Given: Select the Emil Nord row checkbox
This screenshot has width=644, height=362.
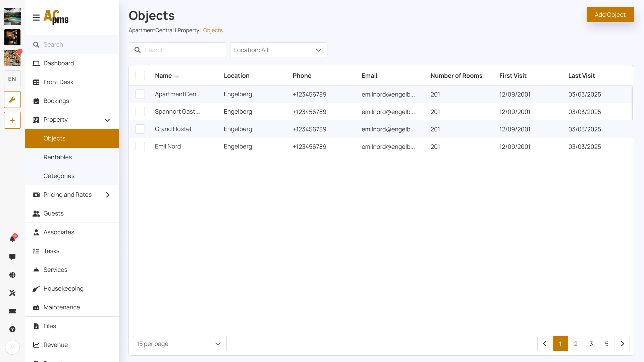Looking at the screenshot, I should pyautogui.click(x=140, y=146).
